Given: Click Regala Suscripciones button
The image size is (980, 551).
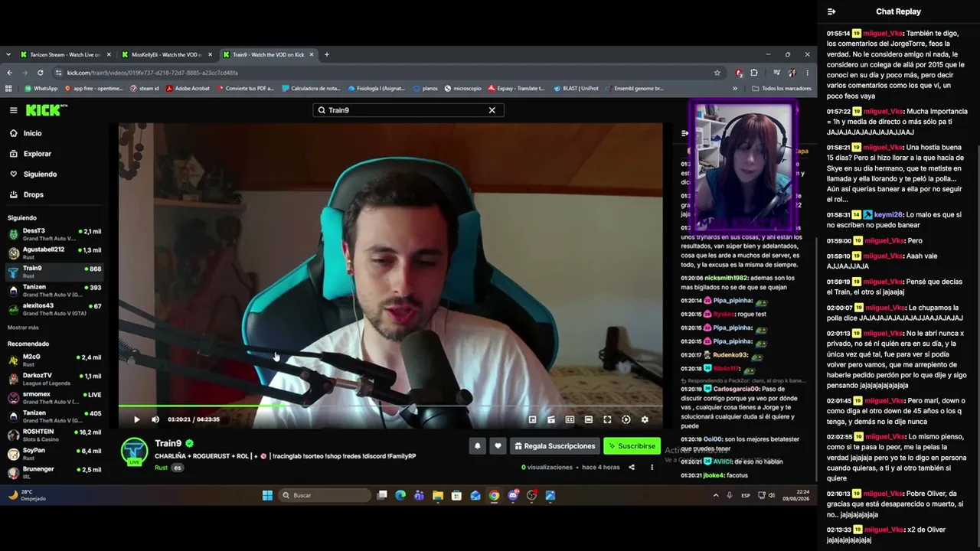Looking at the screenshot, I should pos(554,446).
